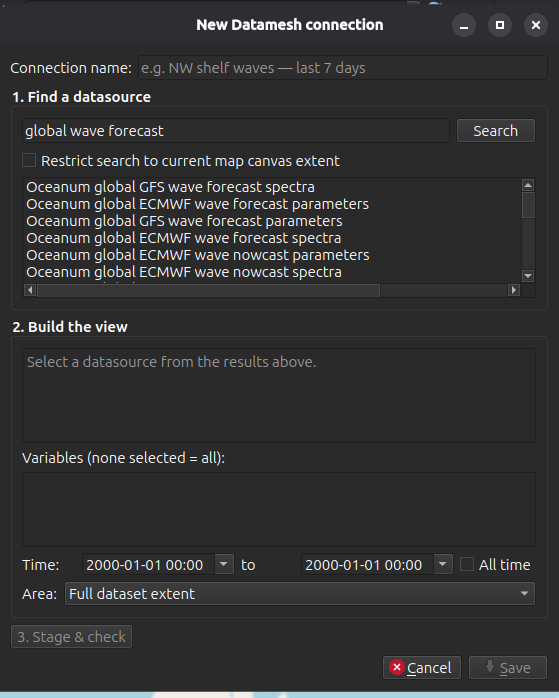Image resolution: width=559 pixels, height=698 pixels.
Task: Click the left arrow of horizontal scrollbar
Action: coord(30,290)
